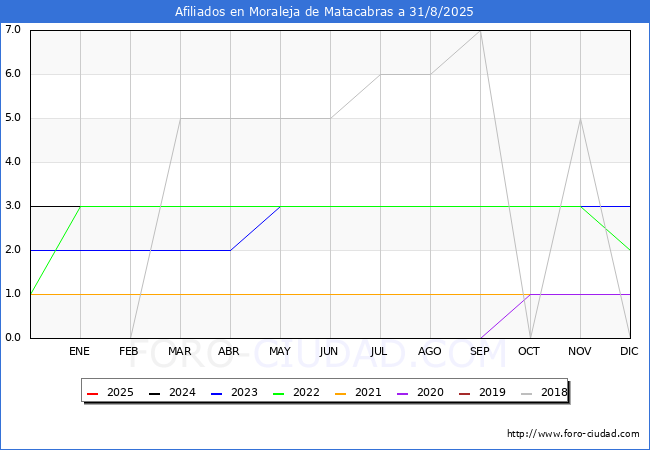
Task: Click the 2.0 y-axis value
Action: click(13, 249)
